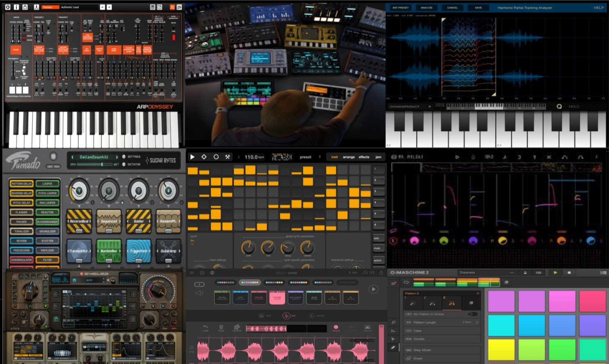Viewport: 609px width, 364px height.
Task: Go to next Turnado preset via right arrow
Action: click(x=117, y=157)
